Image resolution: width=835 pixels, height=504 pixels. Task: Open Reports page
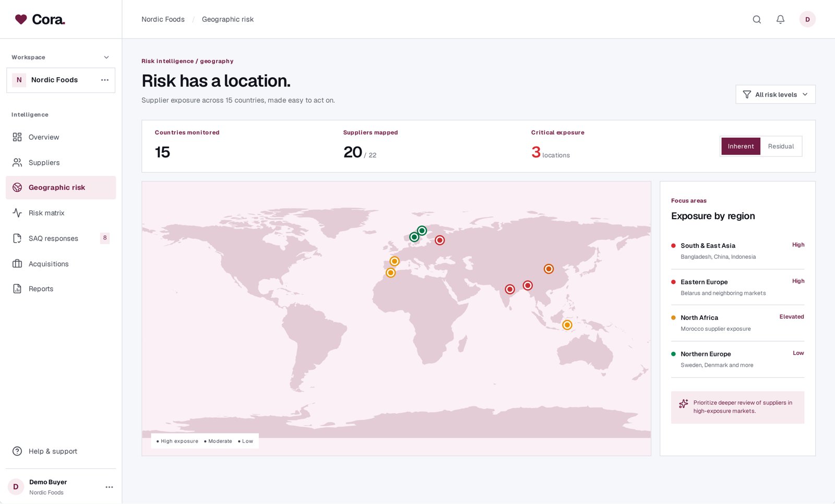click(61, 289)
